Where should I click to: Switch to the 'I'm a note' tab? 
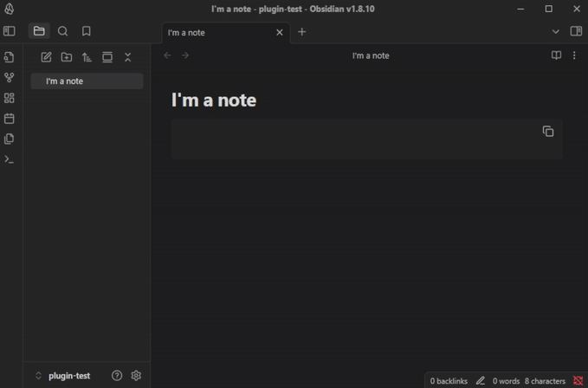coord(226,33)
